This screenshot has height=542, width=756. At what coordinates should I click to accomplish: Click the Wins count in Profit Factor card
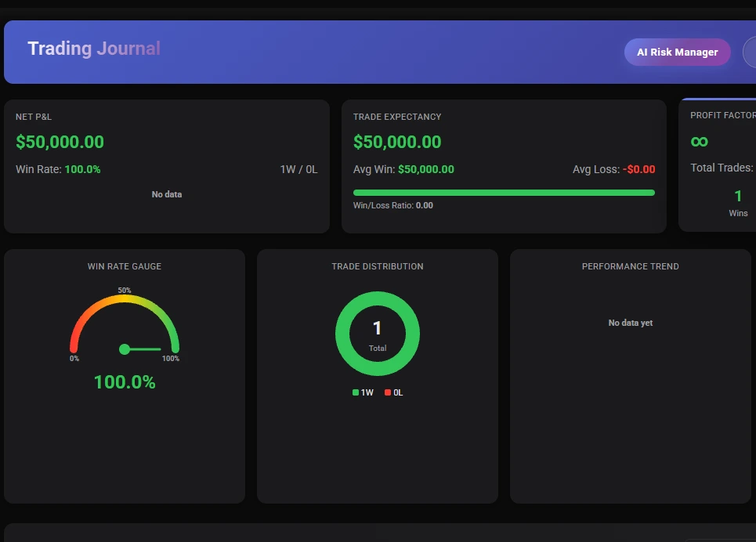point(738,197)
